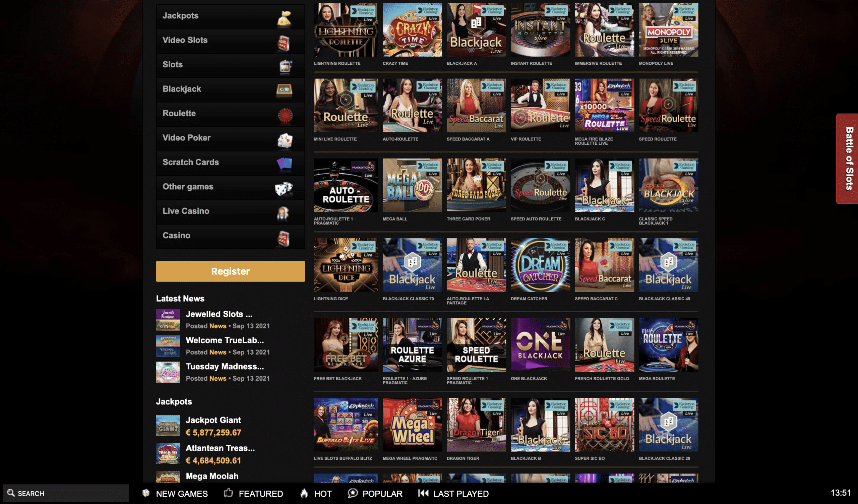Click the Popular speech bubble icon
The width and height of the screenshot is (858, 504).
point(353,493)
